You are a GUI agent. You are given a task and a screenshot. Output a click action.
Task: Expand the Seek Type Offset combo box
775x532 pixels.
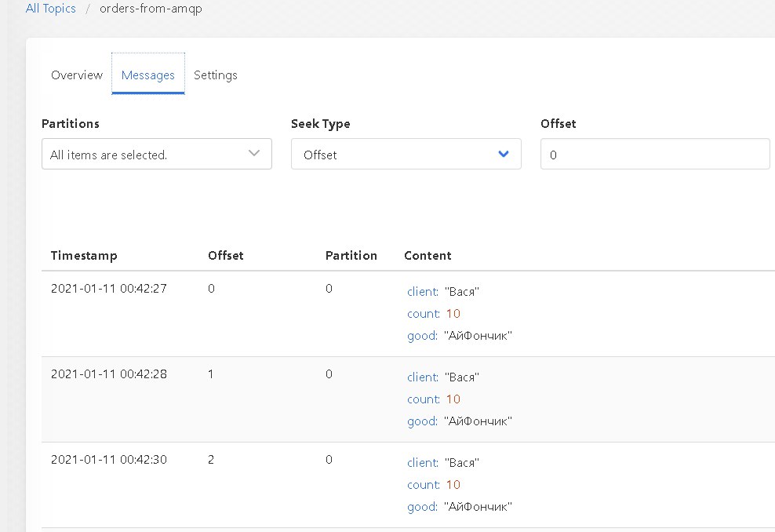[x=406, y=154]
